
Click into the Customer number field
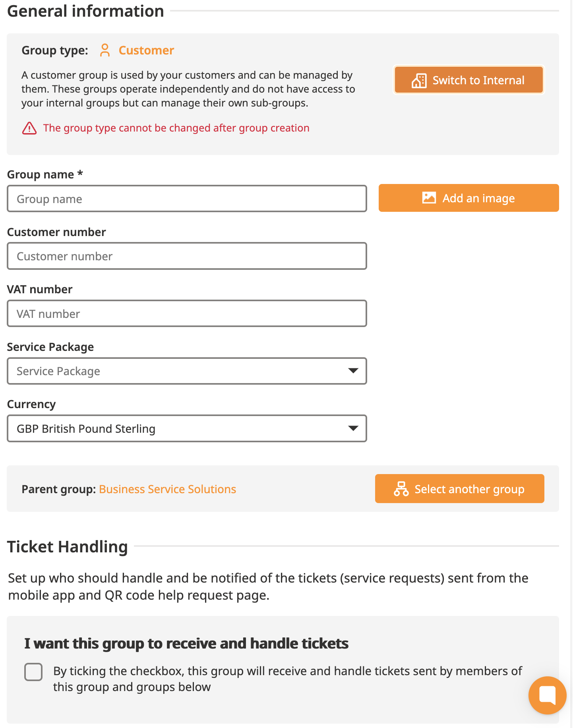tap(187, 256)
